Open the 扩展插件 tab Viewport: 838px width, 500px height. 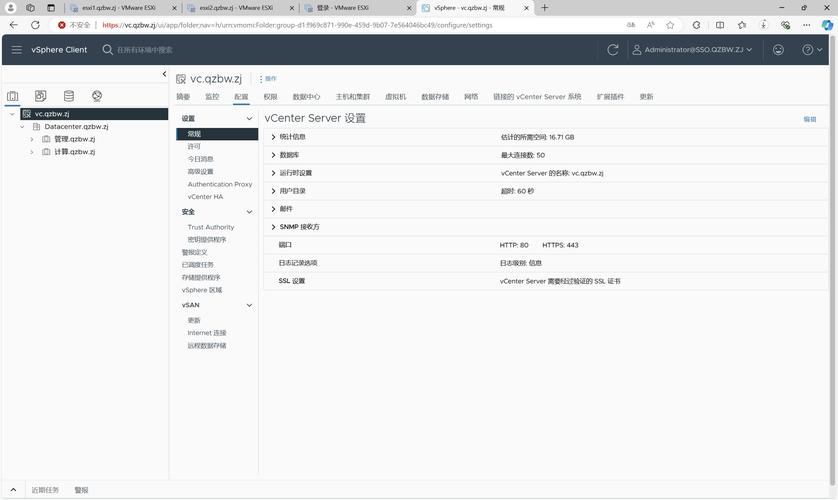click(610, 97)
